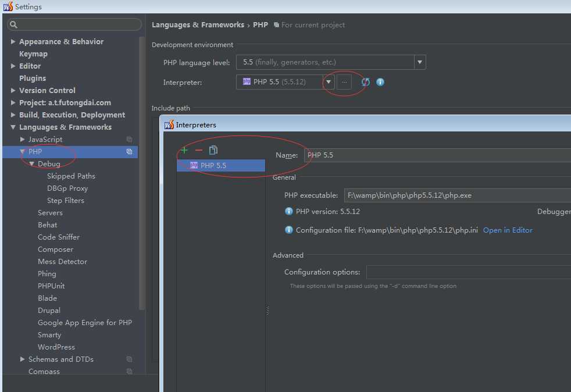Click the PhpStorm icon in Settings title bar
The width and height of the screenshot is (571, 392).
(8, 6)
